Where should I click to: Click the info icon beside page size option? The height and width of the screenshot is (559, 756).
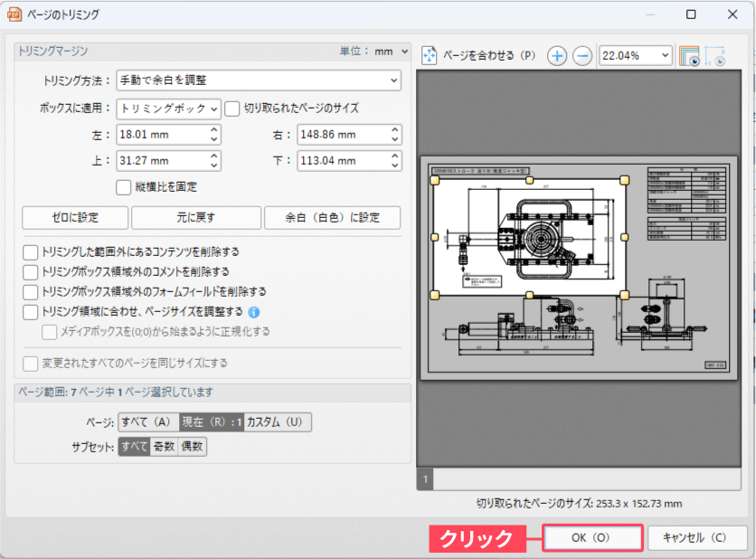[x=254, y=313]
